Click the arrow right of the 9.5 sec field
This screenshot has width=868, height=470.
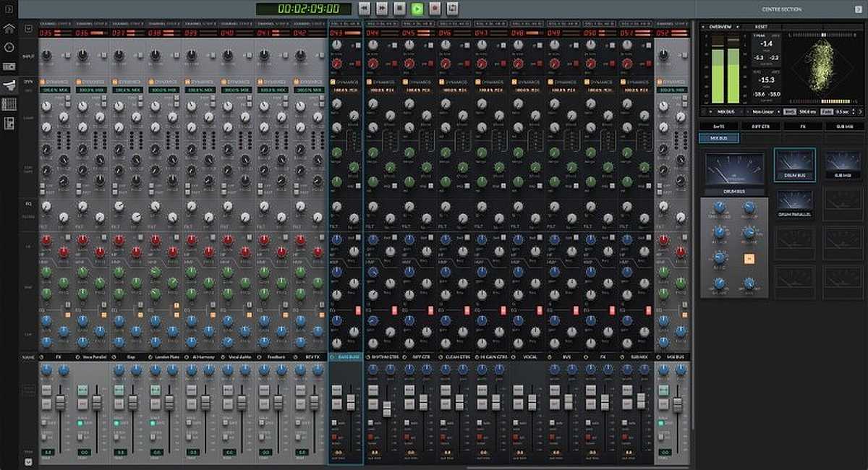tap(861, 112)
